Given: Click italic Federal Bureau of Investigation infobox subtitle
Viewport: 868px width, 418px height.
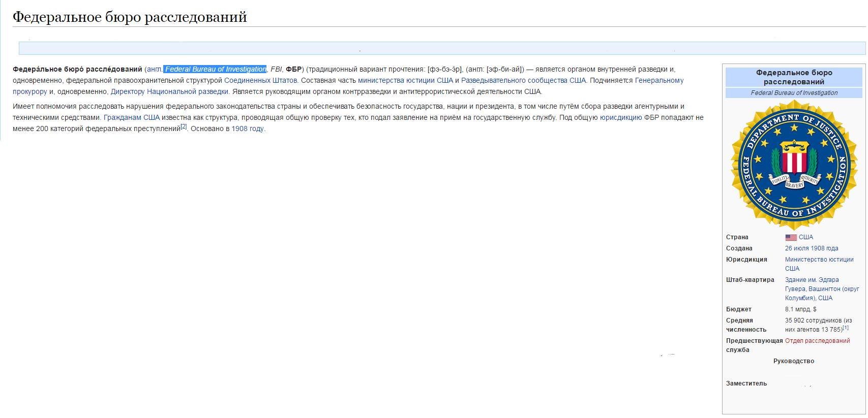Looking at the screenshot, I should click(x=794, y=93).
